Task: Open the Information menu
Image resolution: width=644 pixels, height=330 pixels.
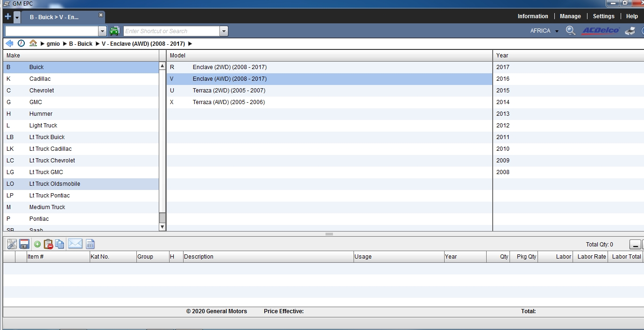Action: [x=533, y=16]
